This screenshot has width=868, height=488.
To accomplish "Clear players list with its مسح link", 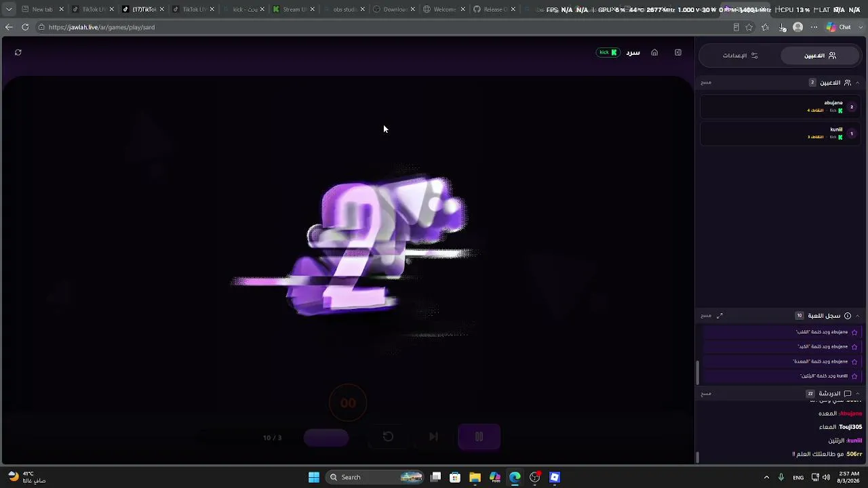I will click(x=706, y=83).
